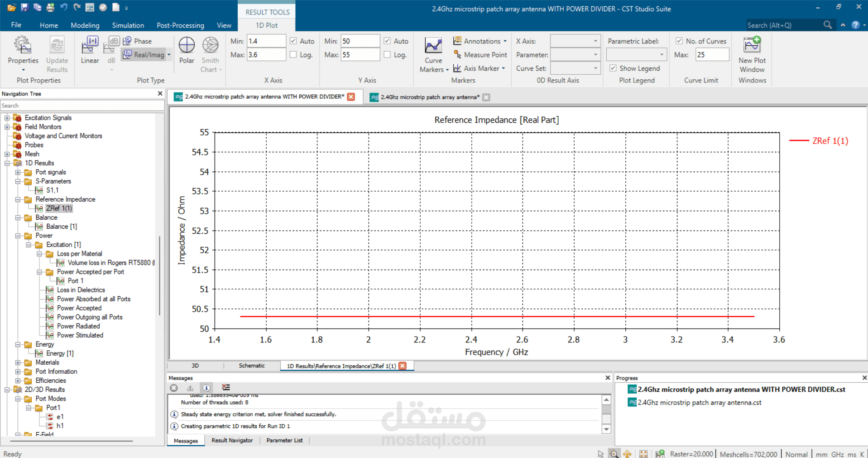
Task: Toggle No. of Curves checkbox
Action: [679, 41]
